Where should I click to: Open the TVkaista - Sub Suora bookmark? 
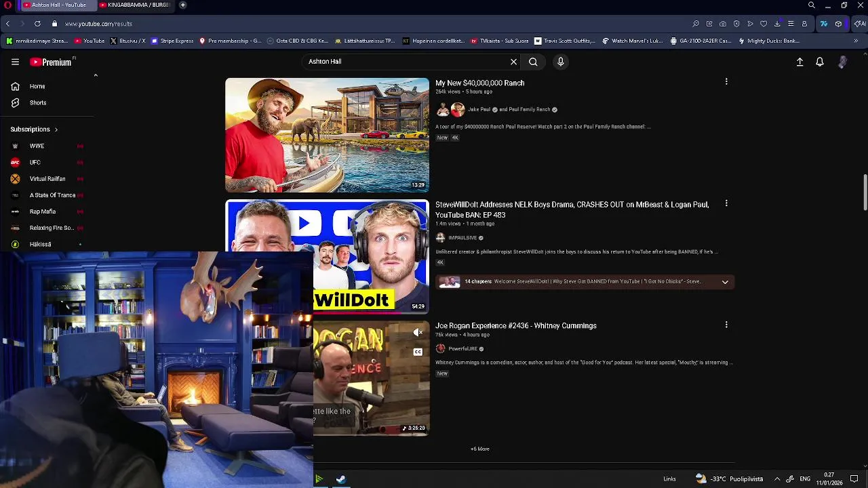[x=499, y=41]
